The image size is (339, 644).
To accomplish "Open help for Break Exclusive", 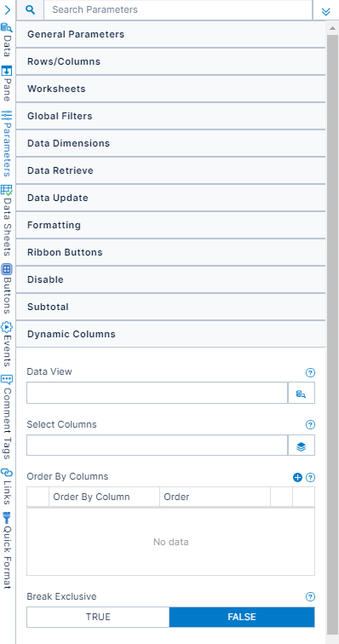I will coord(311,597).
